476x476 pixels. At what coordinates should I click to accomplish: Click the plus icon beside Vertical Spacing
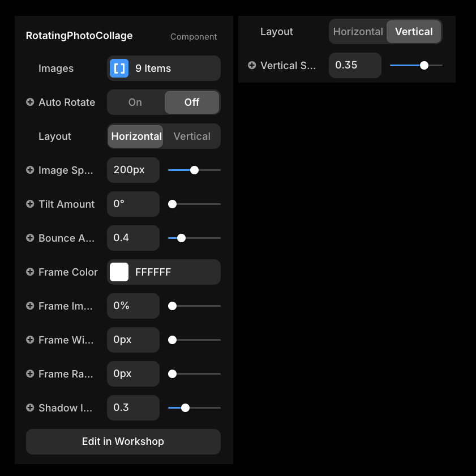pyautogui.click(x=252, y=66)
